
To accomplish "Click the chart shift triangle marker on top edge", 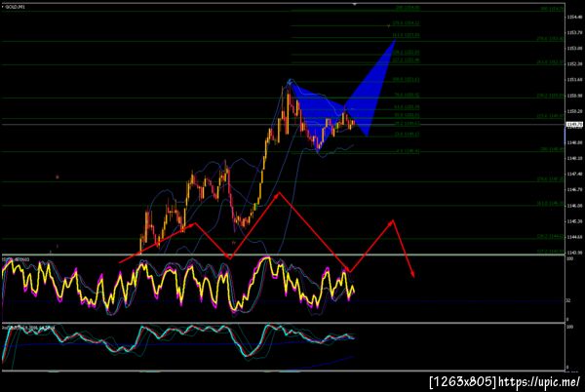I will [x=355, y=4].
